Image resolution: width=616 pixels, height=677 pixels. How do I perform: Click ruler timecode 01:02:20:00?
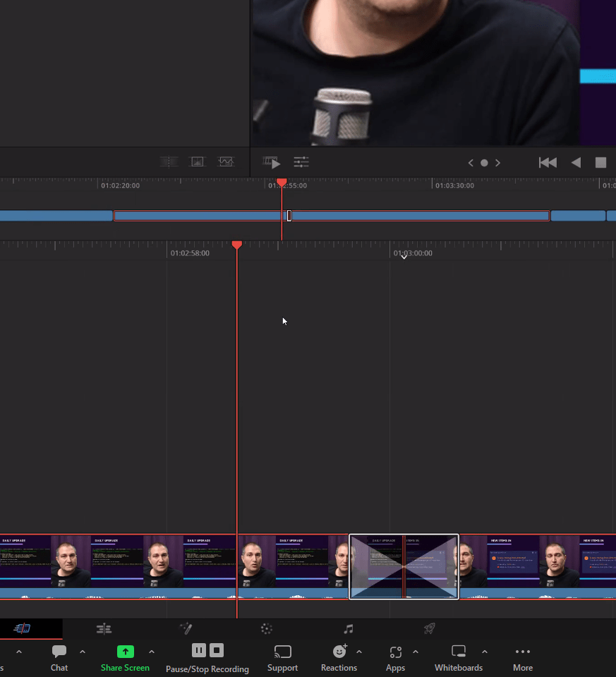[120, 185]
